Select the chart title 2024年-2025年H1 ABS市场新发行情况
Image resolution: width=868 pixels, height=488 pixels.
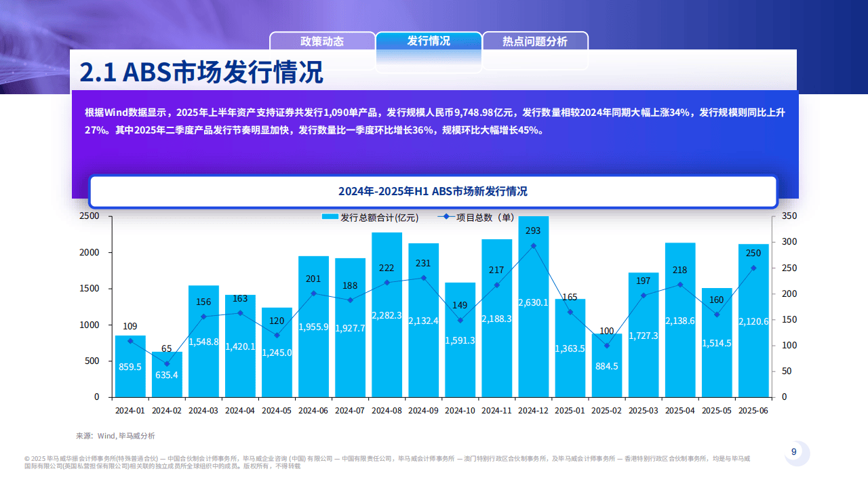(x=433, y=192)
